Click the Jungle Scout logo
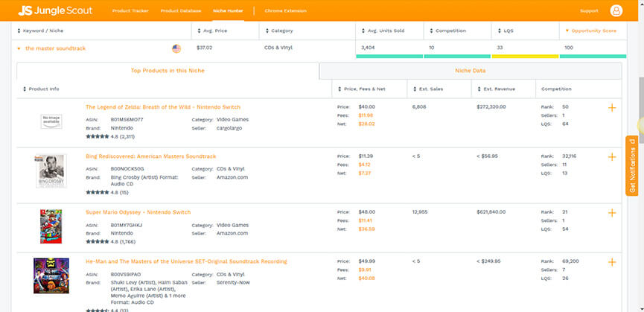The height and width of the screenshot is (312, 644). pos(55,10)
